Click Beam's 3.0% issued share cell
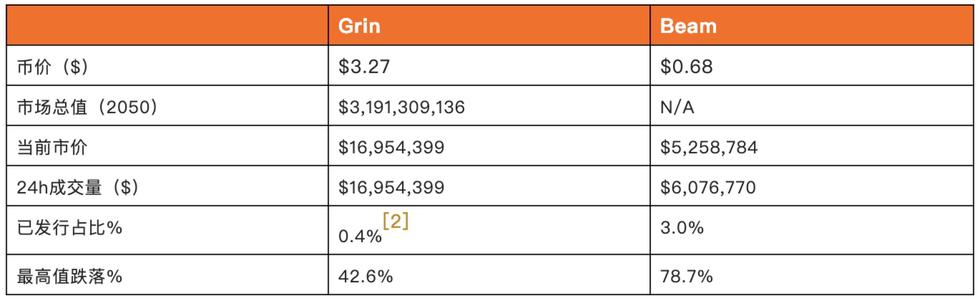 [682, 228]
